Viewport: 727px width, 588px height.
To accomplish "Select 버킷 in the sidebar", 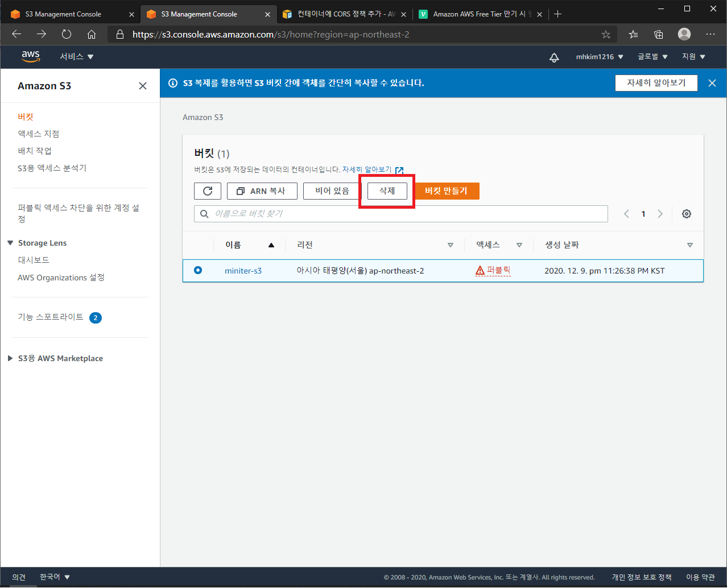I will [x=26, y=117].
